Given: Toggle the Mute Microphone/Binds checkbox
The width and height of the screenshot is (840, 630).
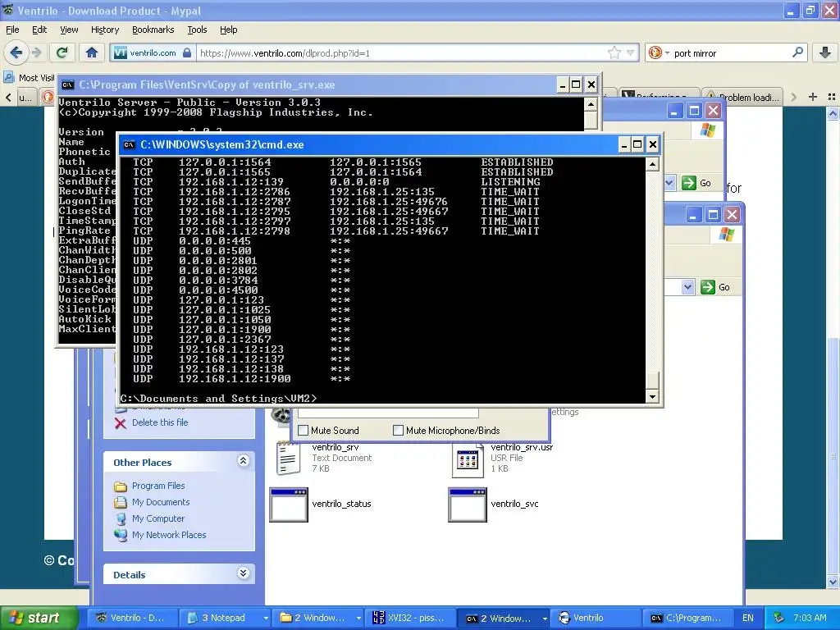Looking at the screenshot, I should [x=398, y=430].
